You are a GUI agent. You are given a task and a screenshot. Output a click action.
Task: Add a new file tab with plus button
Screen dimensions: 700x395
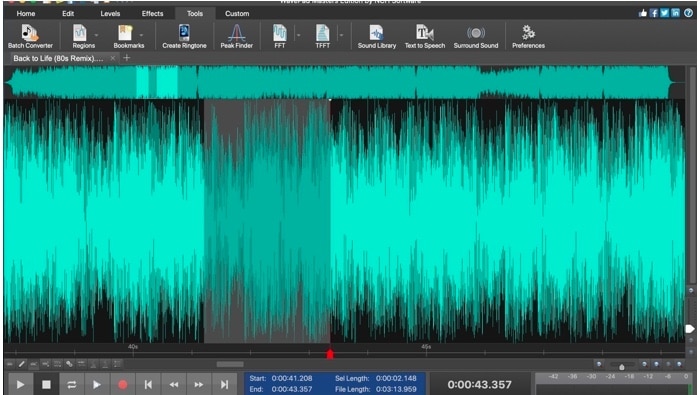pos(127,58)
